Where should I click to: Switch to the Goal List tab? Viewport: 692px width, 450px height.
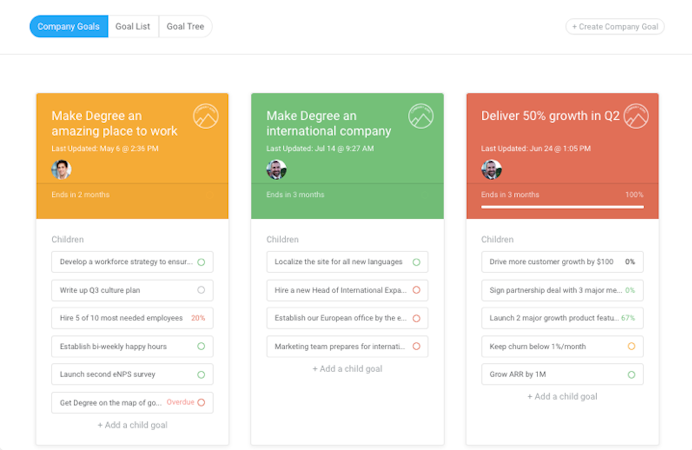[133, 26]
